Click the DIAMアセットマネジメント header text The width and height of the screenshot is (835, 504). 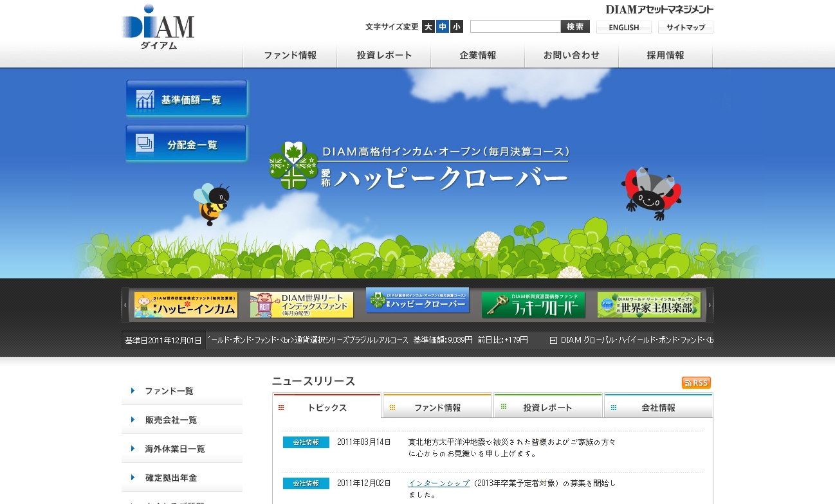[x=659, y=10]
